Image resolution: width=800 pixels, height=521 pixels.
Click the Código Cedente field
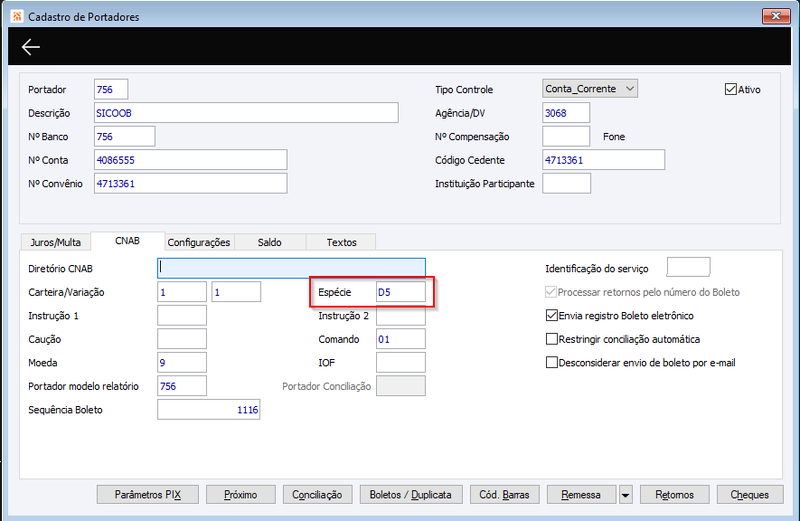point(603,160)
